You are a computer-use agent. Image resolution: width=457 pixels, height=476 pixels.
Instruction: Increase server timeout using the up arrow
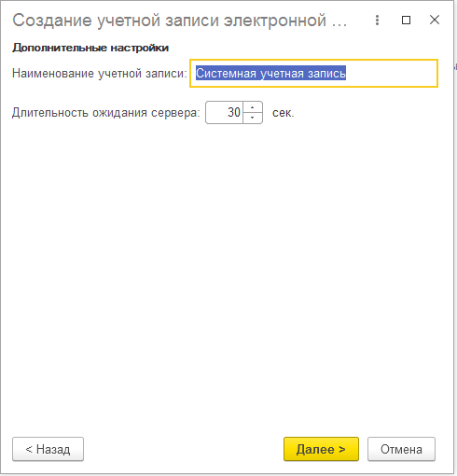253,107
